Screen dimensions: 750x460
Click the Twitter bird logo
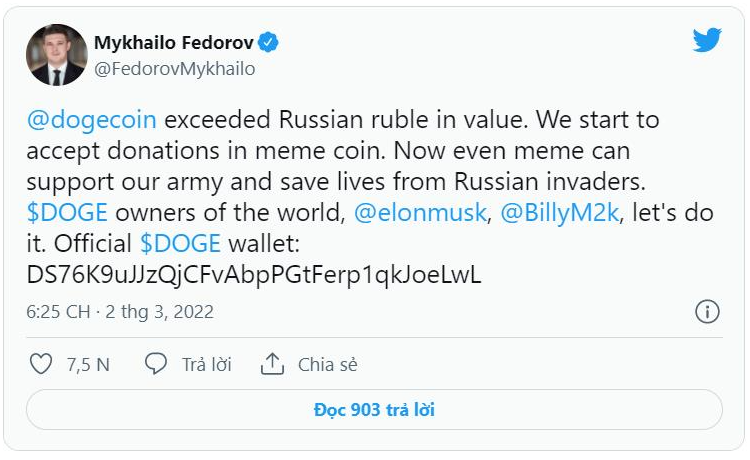tap(707, 40)
